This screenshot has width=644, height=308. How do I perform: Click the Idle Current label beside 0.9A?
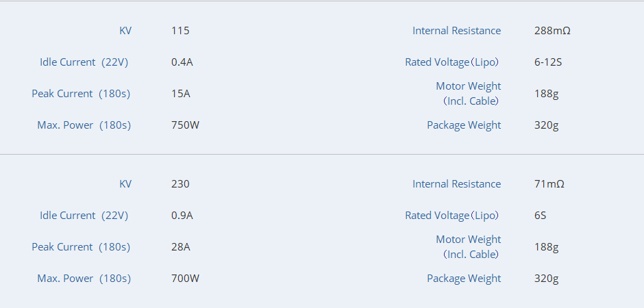point(84,216)
